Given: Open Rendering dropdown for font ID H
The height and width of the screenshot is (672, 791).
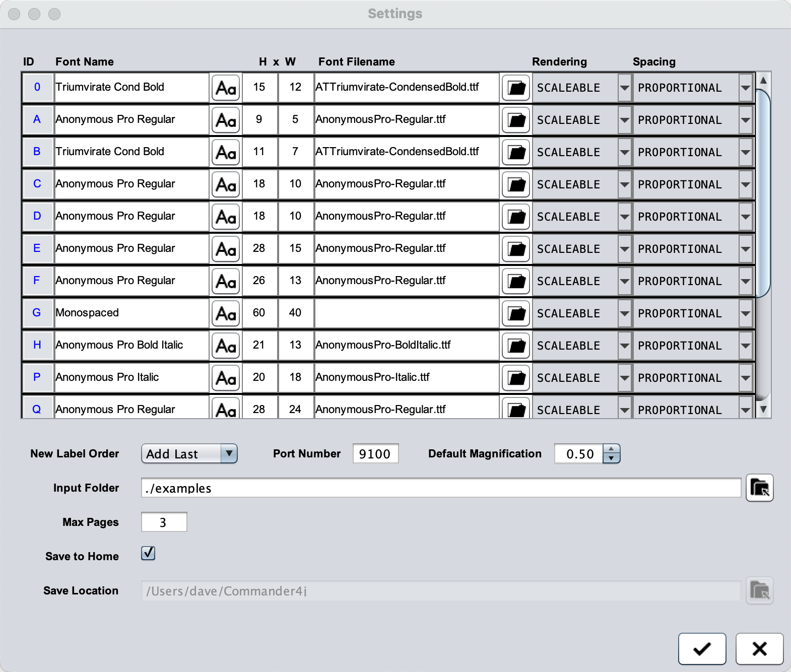Looking at the screenshot, I should tap(624, 346).
